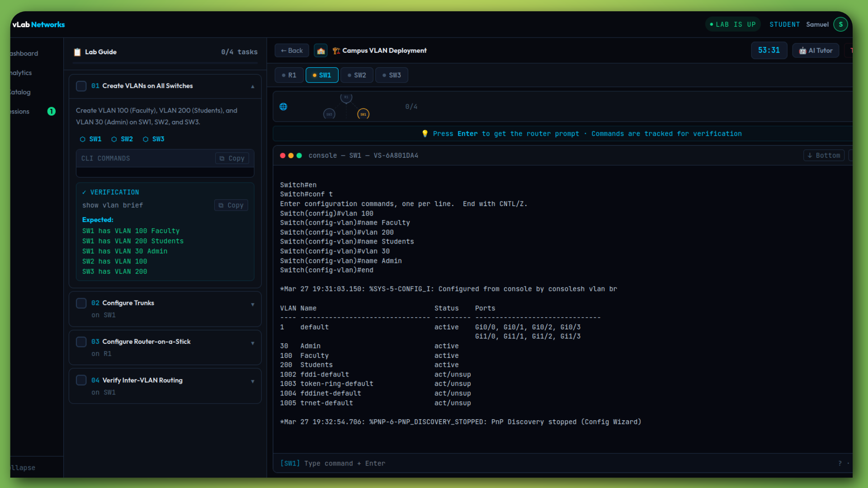Check the Configure Trunks task checkbox
Viewport: 868px width, 488px height.
click(x=81, y=303)
